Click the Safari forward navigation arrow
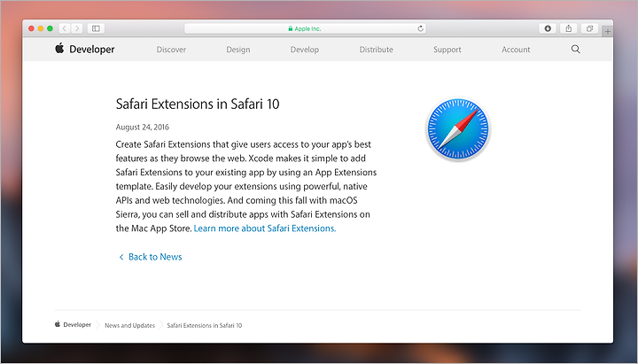This screenshot has height=364, width=638. (x=77, y=28)
